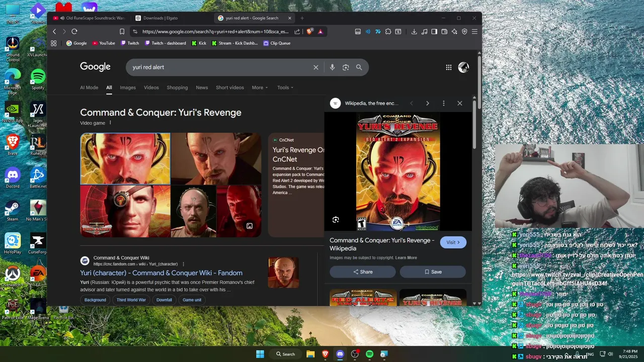Image resolution: width=644 pixels, height=362 pixels.
Task: Open Yuri (character) Fandom wiki link
Action: (161, 273)
